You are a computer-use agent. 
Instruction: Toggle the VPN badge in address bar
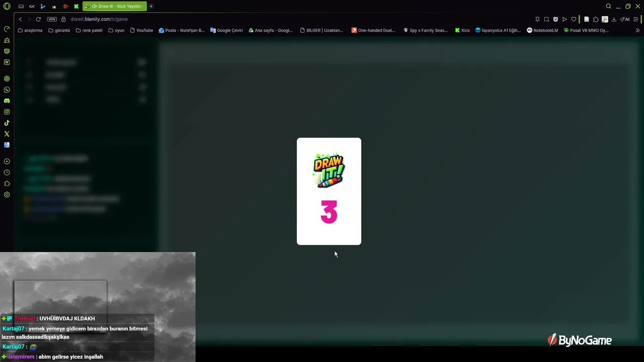click(52, 19)
